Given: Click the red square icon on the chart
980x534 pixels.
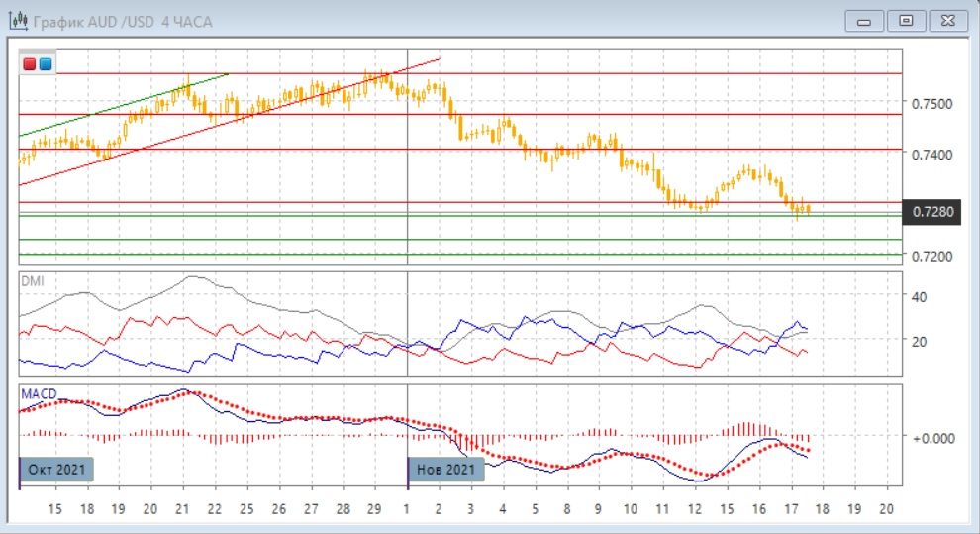Looking at the screenshot, I should click(30, 64).
